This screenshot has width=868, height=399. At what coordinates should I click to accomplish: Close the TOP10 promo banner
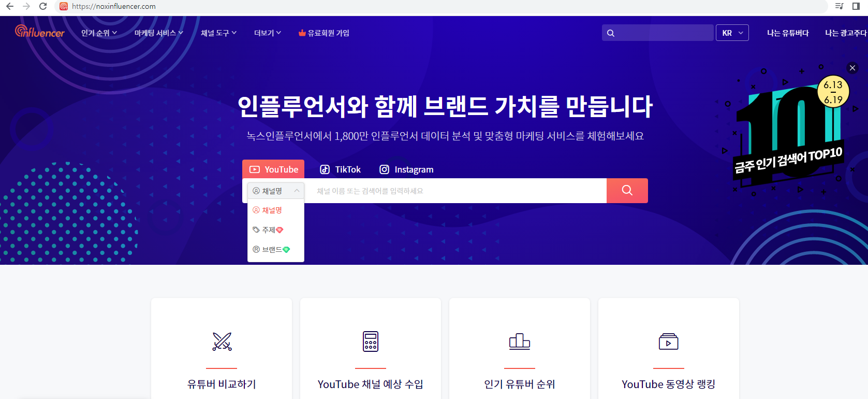tap(852, 68)
